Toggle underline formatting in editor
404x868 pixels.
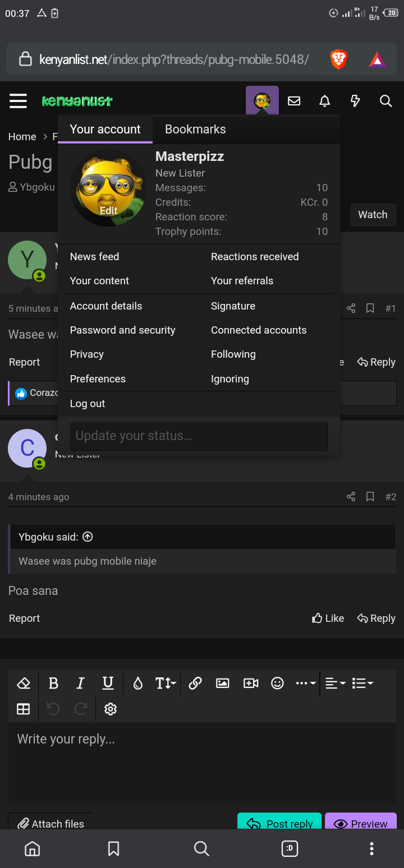(x=108, y=683)
